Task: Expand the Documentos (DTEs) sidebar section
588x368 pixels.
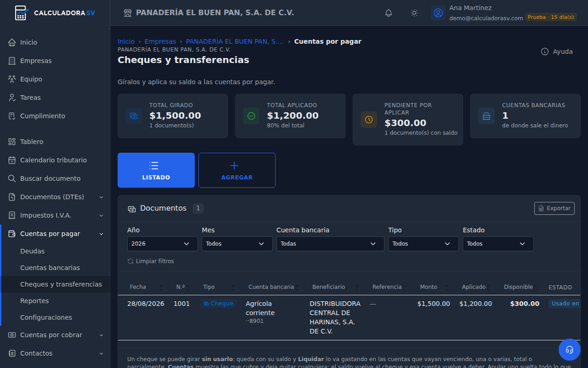Action: pyautogui.click(x=55, y=197)
